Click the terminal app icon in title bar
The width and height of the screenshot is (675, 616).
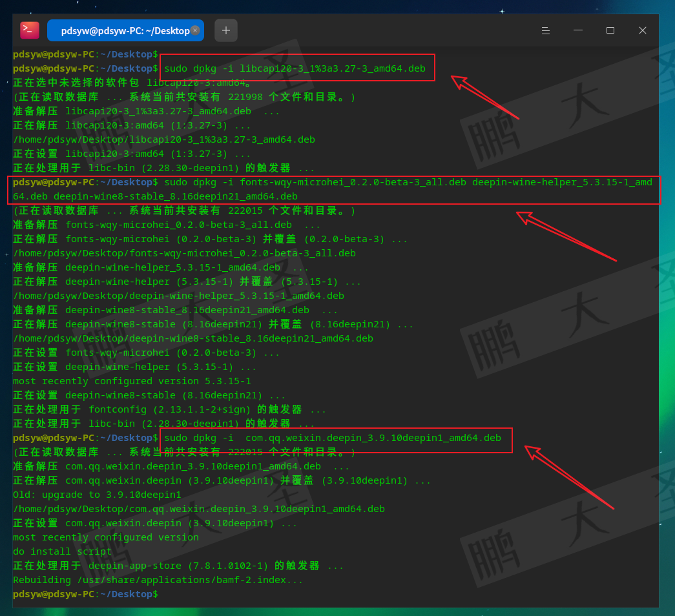coord(30,30)
